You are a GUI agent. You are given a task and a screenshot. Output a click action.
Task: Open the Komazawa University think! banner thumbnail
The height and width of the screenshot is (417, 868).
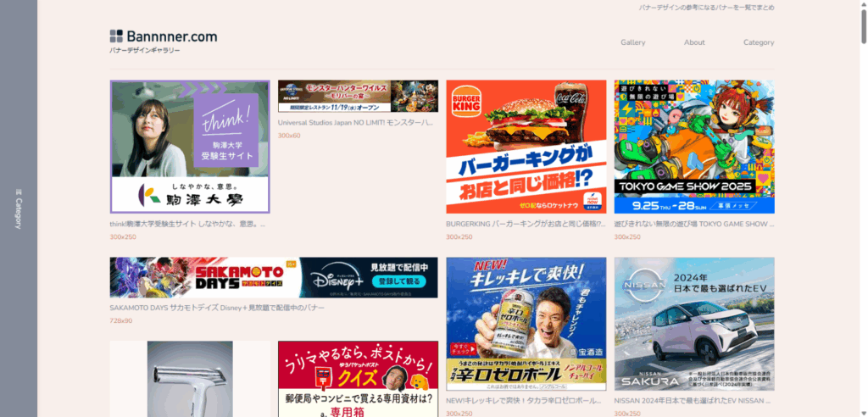190,147
